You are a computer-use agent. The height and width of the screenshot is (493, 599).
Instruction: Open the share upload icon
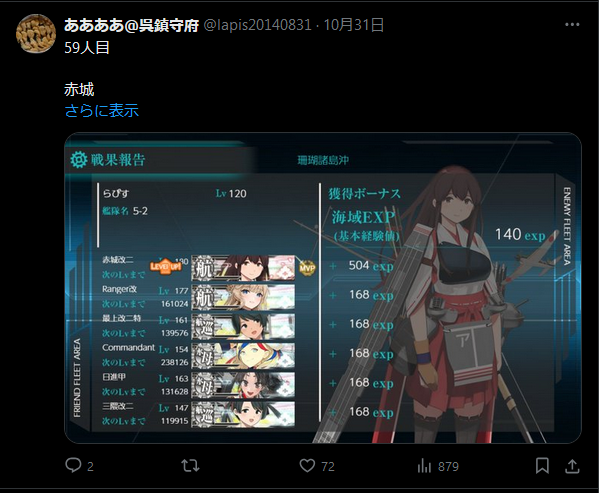572,466
